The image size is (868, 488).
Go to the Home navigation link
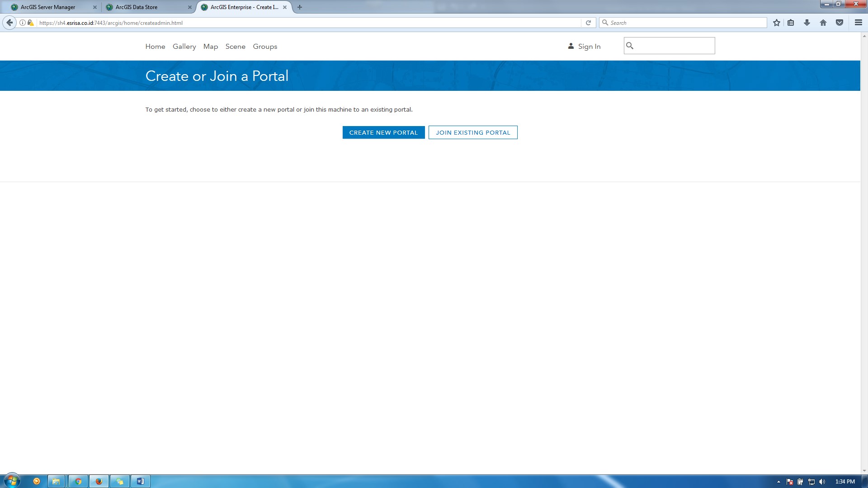pos(155,47)
